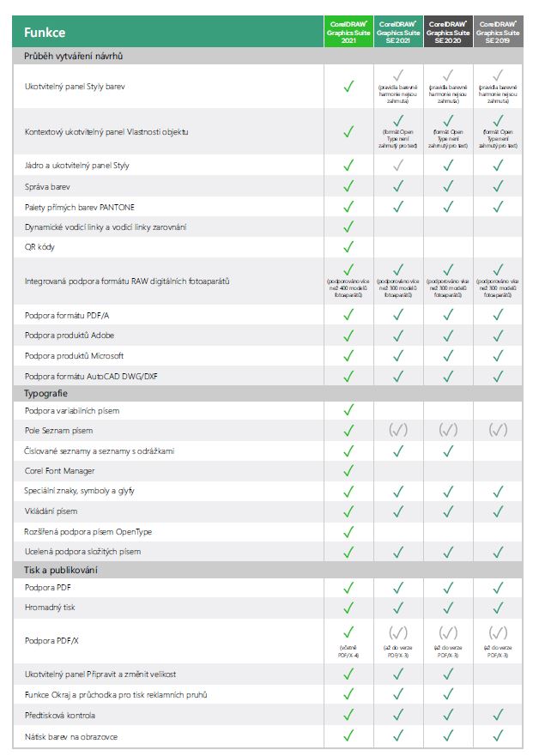Click the Tisk a publikování section heading
Screen dimensions: 539x756
point(60,570)
